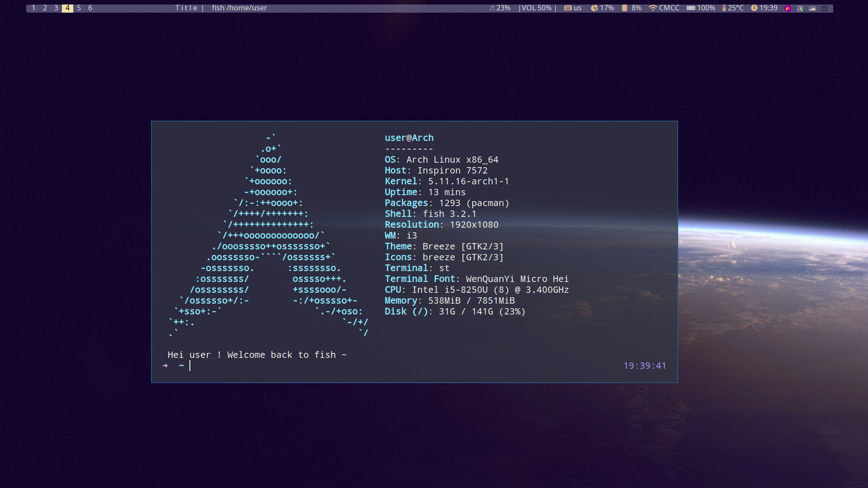
Task: Click the keyboard layout icon beside 'us'
Action: 568,8
